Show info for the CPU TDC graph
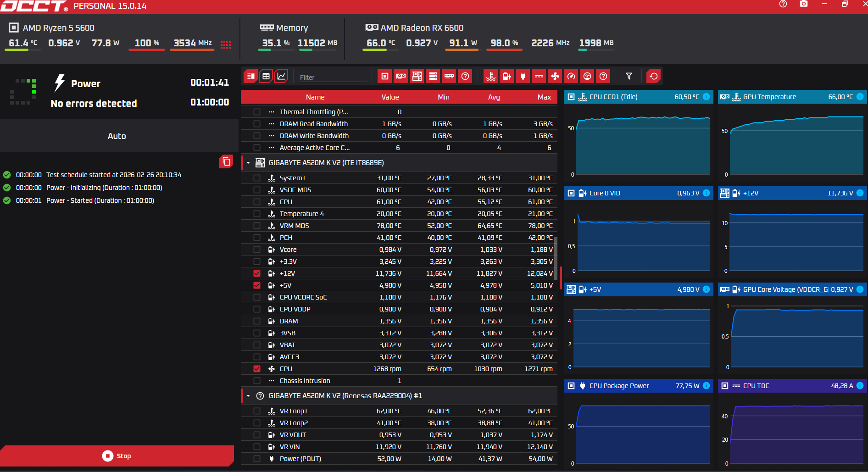The height and width of the screenshot is (472, 868). tap(860, 386)
